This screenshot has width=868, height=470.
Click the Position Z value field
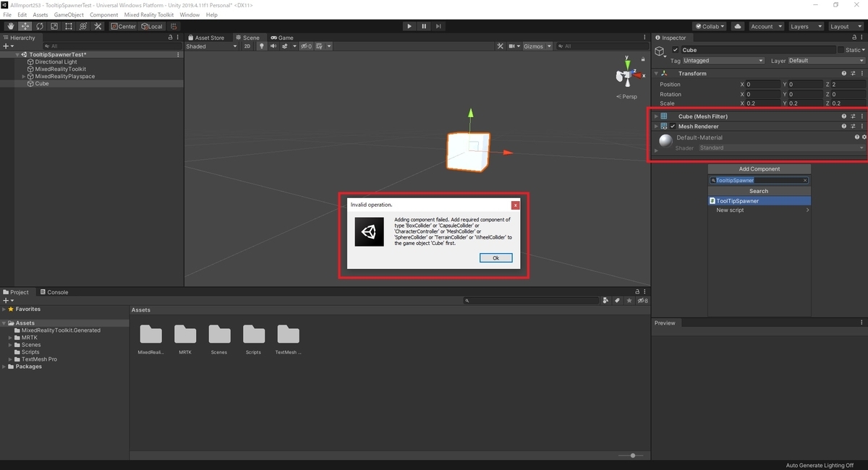(846, 85)
